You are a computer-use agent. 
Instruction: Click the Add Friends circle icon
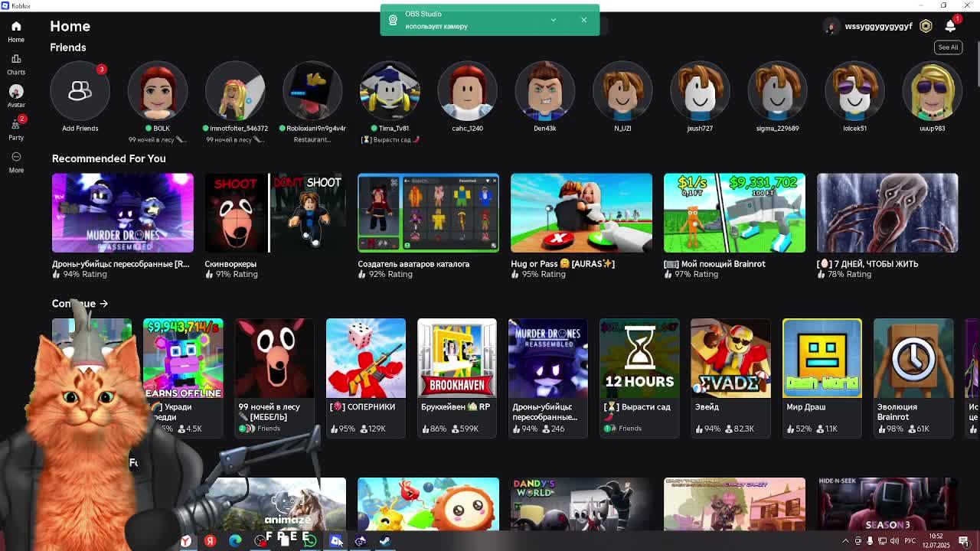[80, 91]
